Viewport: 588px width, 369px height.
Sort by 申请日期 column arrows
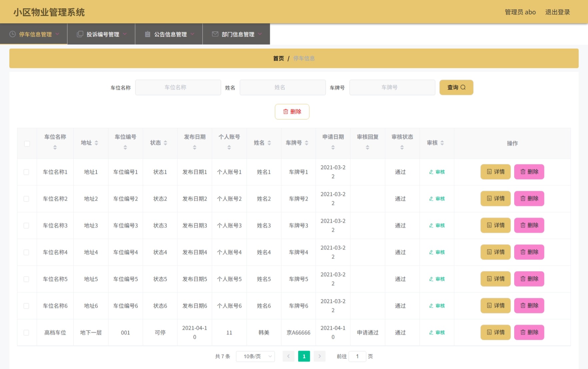pyautogui.click(x=333, y=147)
